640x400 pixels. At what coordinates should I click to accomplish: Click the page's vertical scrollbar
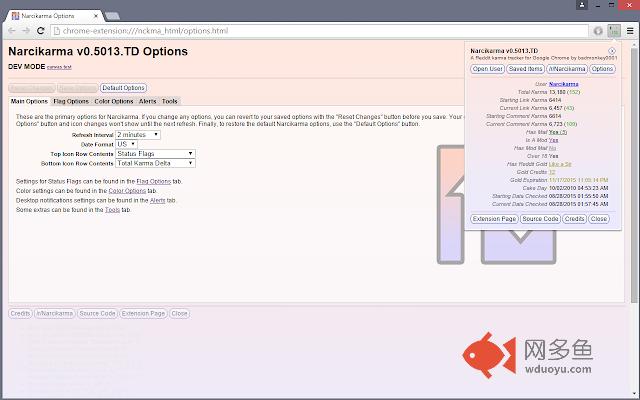(633, 176)
